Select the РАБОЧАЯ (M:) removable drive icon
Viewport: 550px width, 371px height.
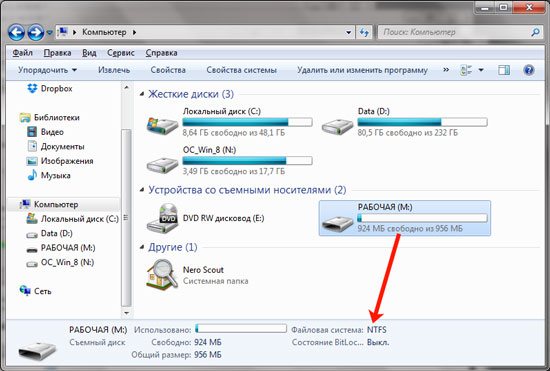[337, 223]
